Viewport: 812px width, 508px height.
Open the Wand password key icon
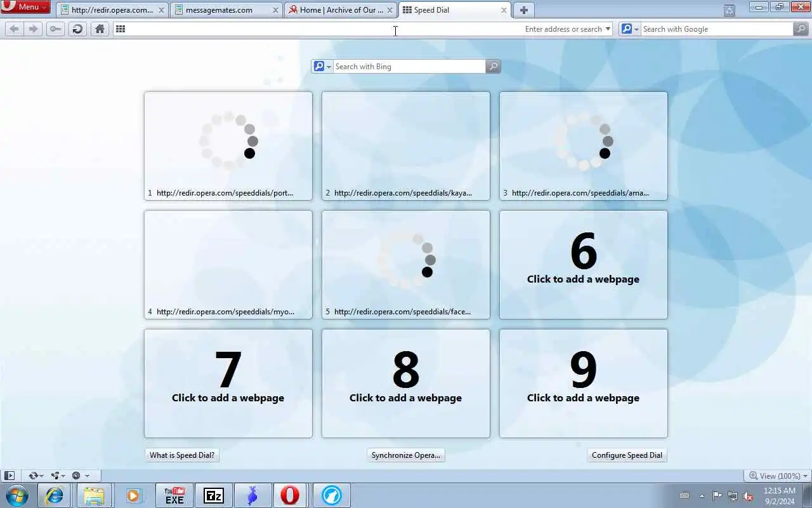(x=55, y=29)
